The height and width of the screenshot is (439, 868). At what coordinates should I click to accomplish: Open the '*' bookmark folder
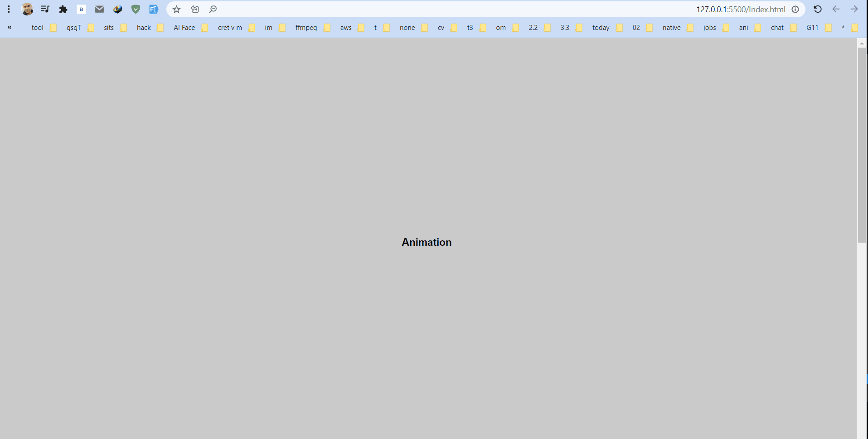pyautogui.click(x=849, y=28)
